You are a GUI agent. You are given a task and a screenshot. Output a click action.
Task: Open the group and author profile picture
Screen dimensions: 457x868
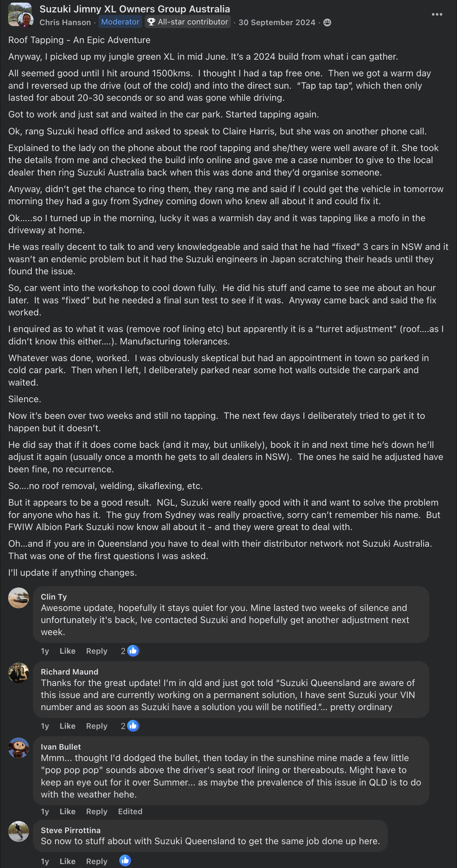pyautogui.click(x=20, y=15)
